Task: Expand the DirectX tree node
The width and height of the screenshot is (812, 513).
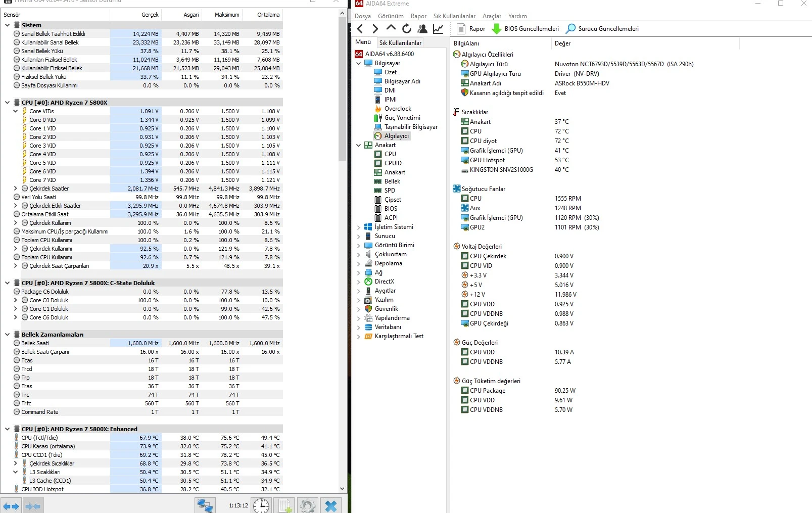Action: coord(359,282)
